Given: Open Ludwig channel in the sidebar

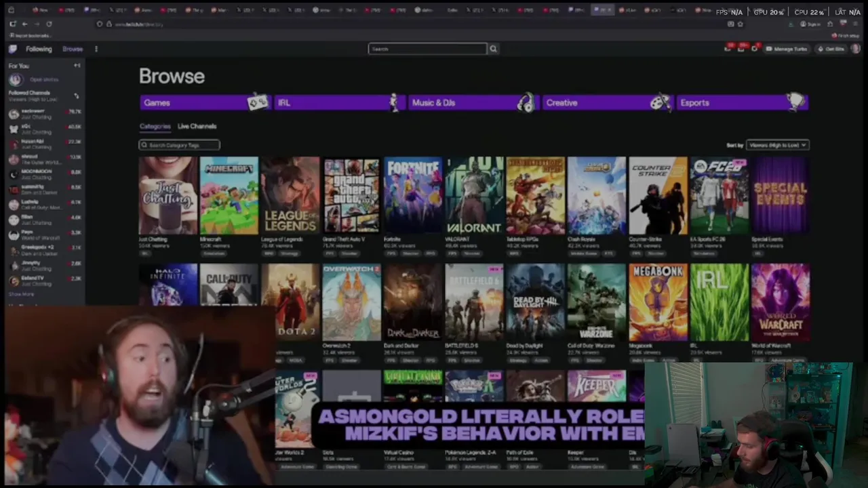Looking at the screenshot, I should coord(44,205).
